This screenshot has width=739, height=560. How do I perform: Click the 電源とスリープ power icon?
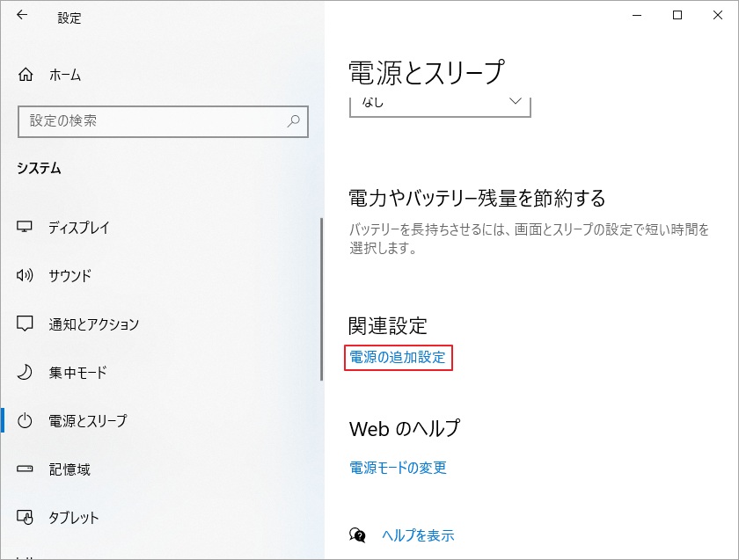[x=25, y=420]
